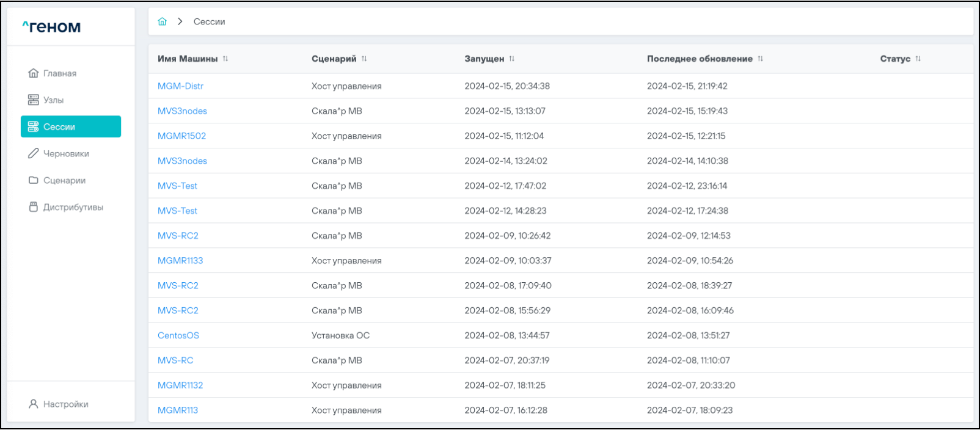Select the MGMR1133 machine link

tap(180, 261)
